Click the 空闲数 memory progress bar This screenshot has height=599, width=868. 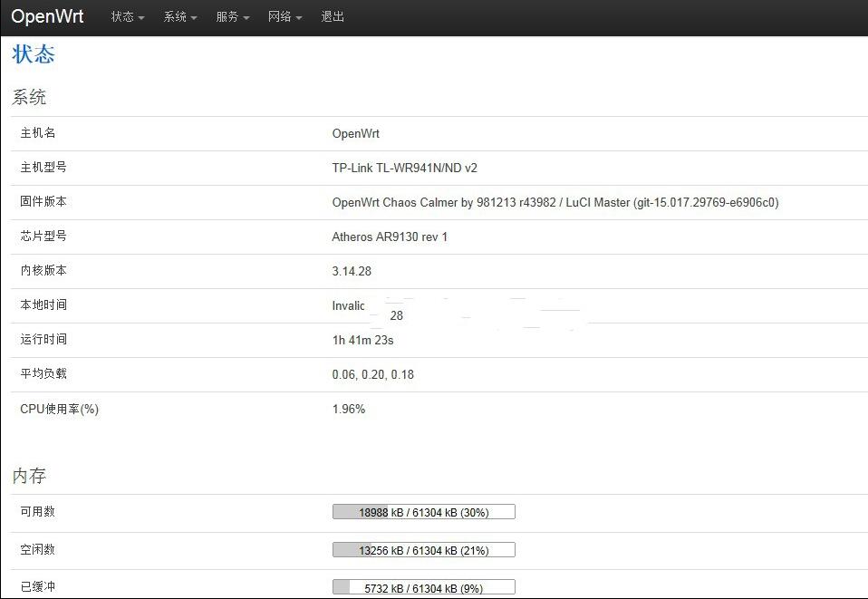[x=423, y=550]
